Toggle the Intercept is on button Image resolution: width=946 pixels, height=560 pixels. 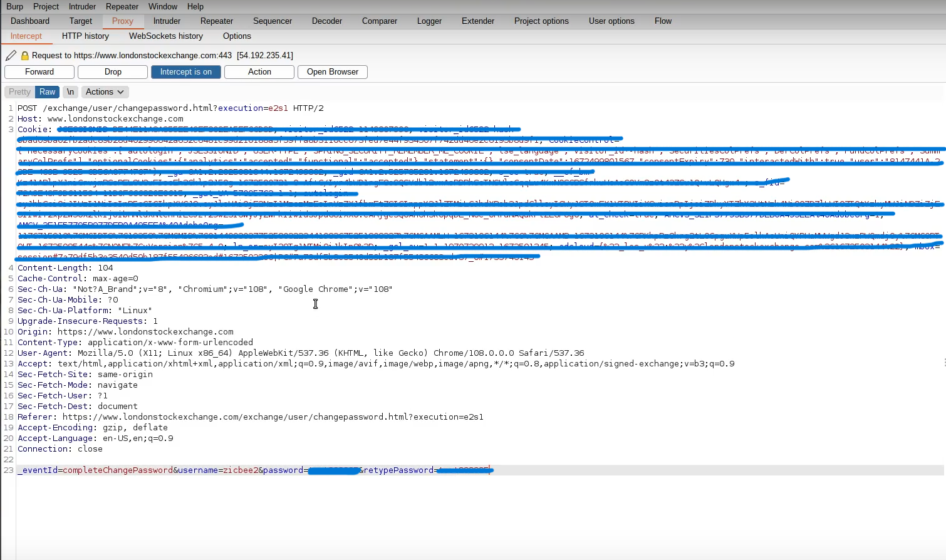pyautogui.click(x=185, y=72)
